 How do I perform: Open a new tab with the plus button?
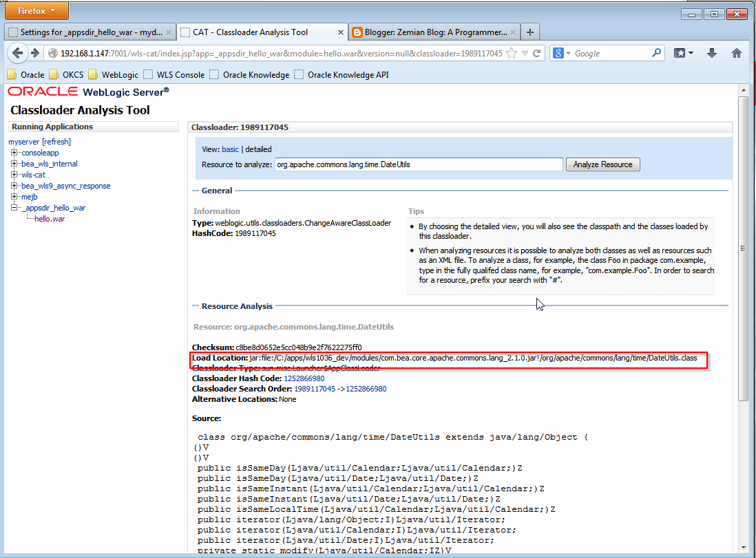(x=530, y=32)
